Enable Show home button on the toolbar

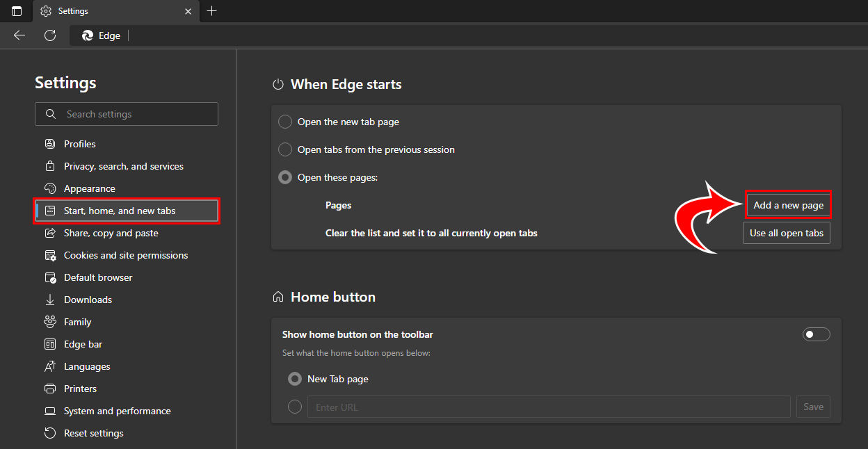(x=816, y=334)
